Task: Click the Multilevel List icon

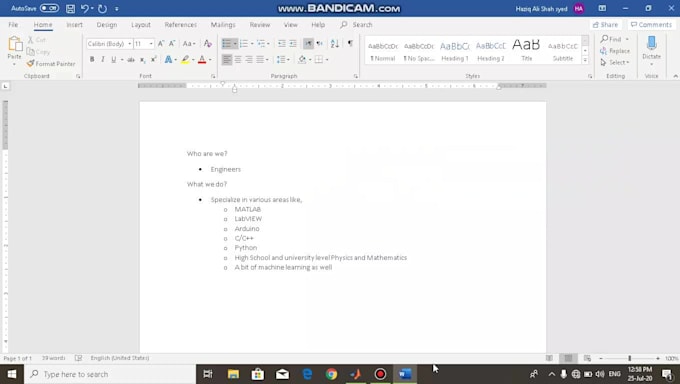Action: pyautogui.click(x=261, y=43)
